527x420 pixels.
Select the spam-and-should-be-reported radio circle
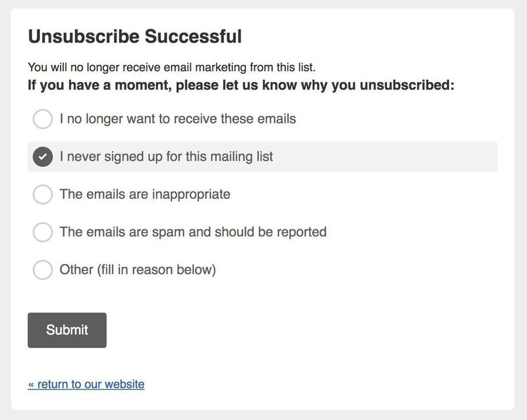tap(43, 232)
